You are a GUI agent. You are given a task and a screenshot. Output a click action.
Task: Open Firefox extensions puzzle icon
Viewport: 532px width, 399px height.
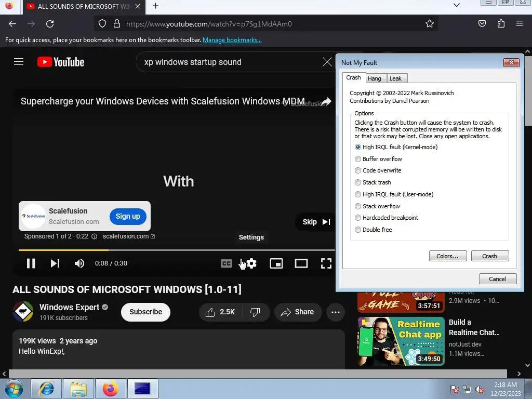point(501,24)
